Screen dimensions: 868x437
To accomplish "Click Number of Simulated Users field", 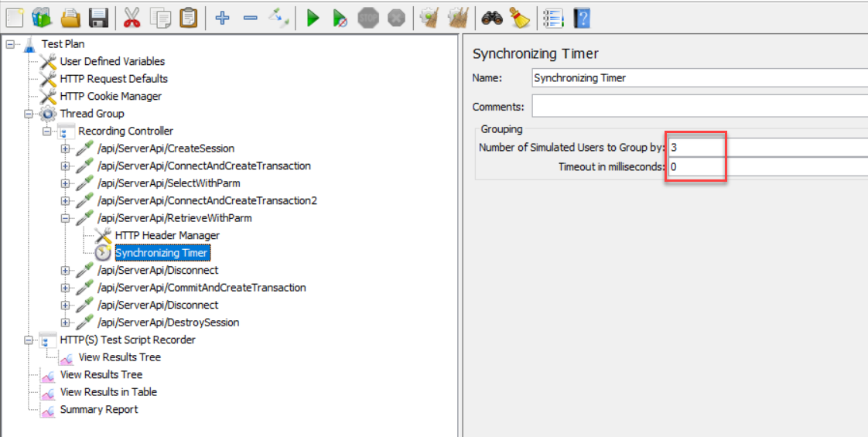I will click(x=766, y=147).
